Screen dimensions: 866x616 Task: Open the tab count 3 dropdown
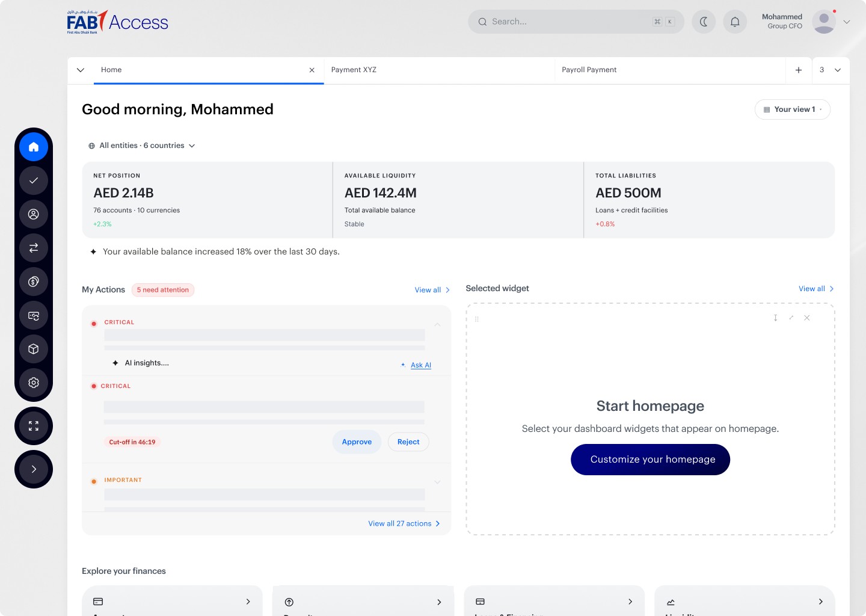click(x=831, y=70)
